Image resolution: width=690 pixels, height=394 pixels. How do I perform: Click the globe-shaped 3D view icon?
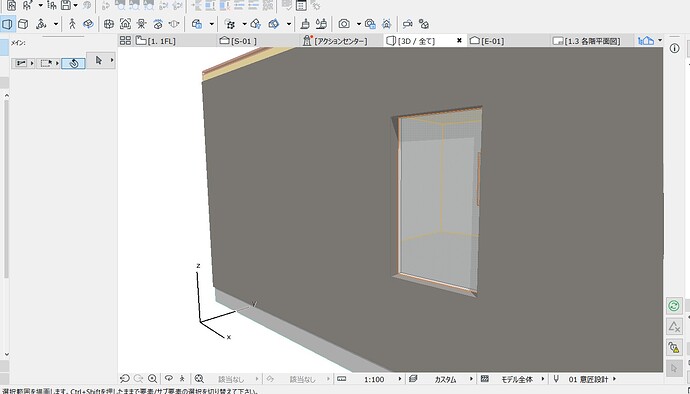[108, 24]
